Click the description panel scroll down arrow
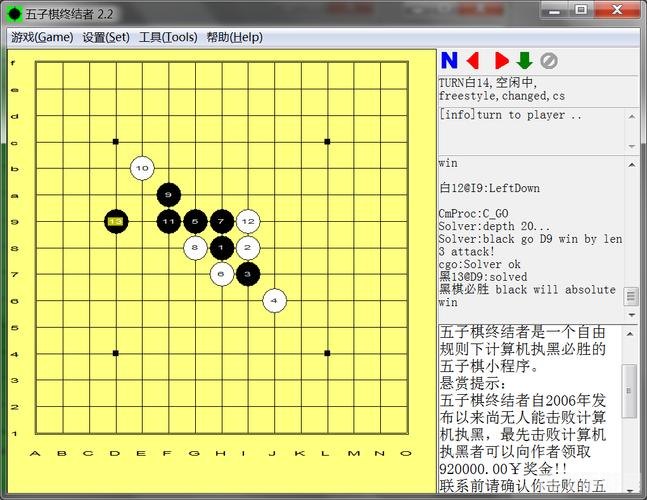The width and height of the screenshot is (647, 500). pos(630,490)
